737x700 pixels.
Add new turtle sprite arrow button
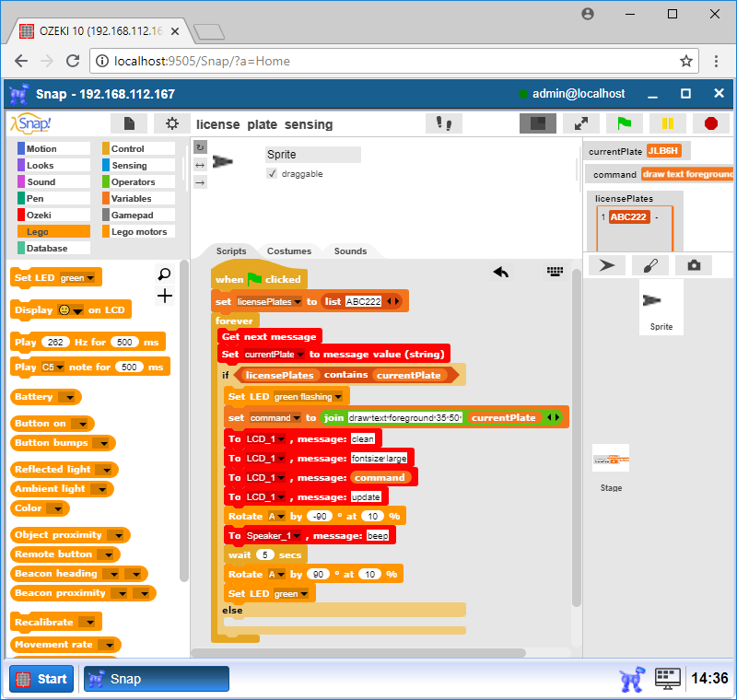607,265
